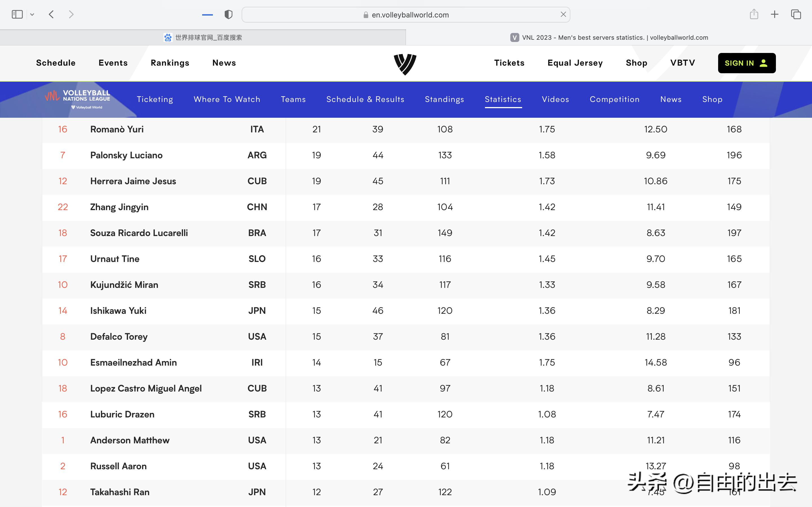This screenshot has width=812, height=507.
Task: Open the Standings navigation link
Action: [444, 99]
